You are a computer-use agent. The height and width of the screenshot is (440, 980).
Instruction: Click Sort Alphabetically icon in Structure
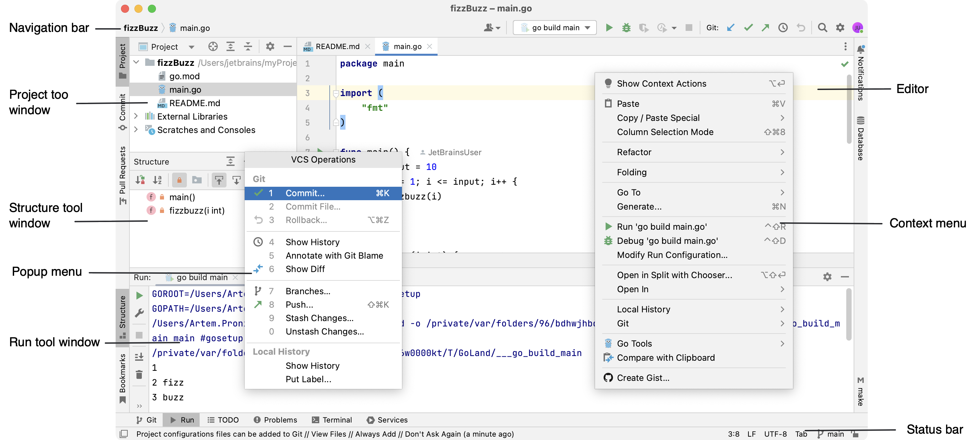pos(157,180)
